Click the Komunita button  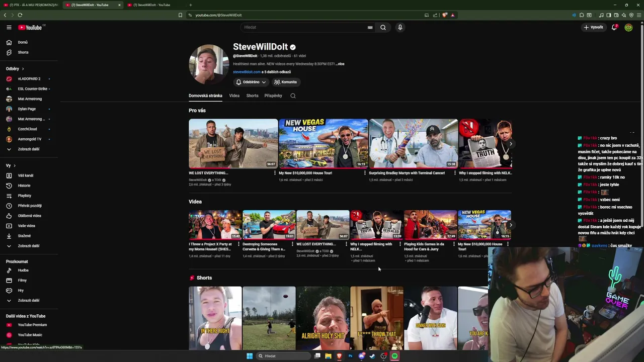[285, 82]
